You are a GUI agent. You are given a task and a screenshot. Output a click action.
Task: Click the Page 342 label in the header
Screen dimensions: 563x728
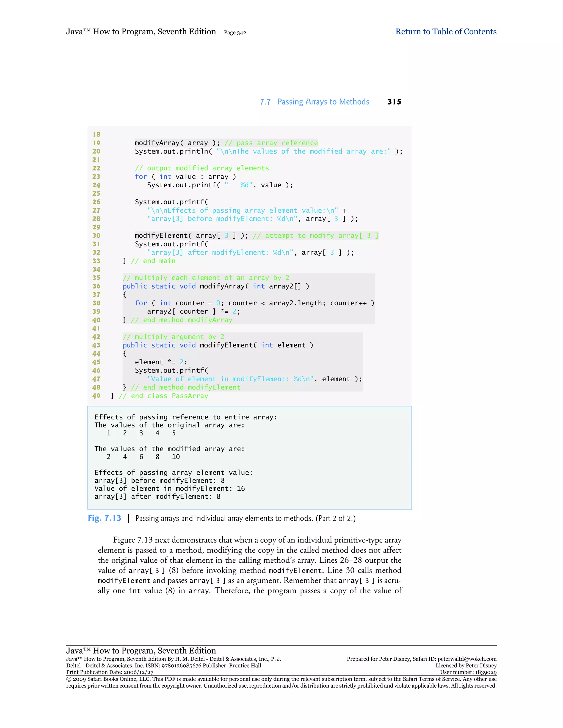(235, 33)
